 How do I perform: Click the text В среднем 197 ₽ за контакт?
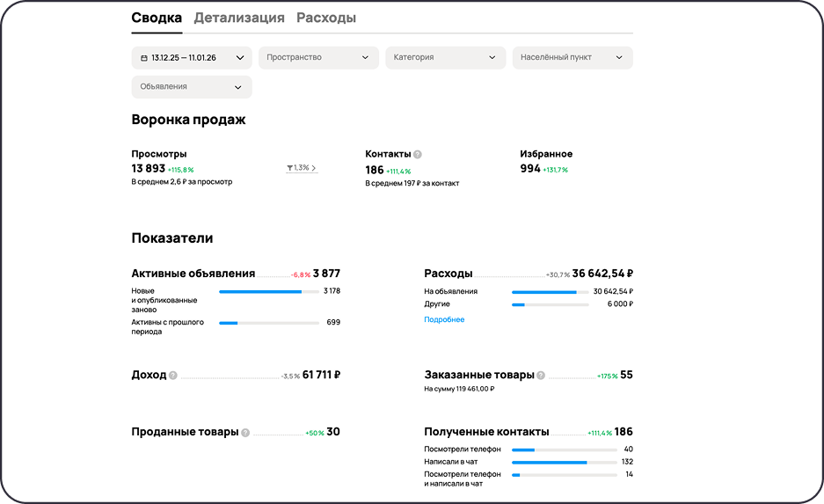click(x=412, y=184)
